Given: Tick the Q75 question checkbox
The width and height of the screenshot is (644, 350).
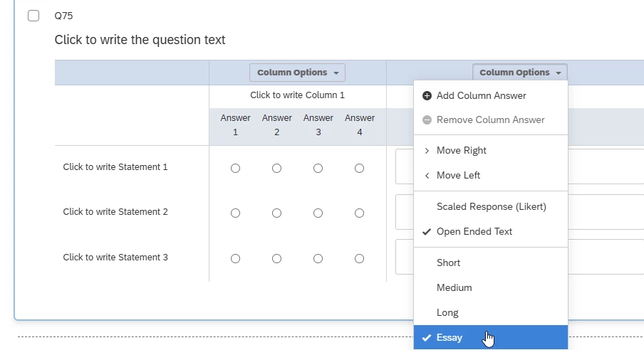Looking at the screenshot, I should click(x=33, y=16).
